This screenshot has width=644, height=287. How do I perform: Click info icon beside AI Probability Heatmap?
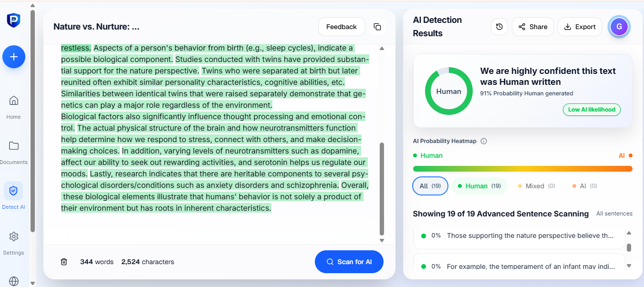[484, 141]
